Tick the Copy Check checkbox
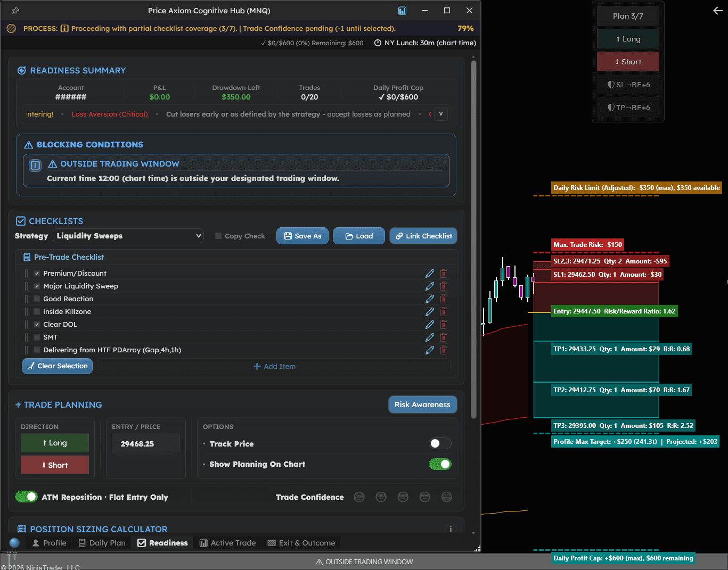This screenshot has width=728, height=570. (218, 236)
